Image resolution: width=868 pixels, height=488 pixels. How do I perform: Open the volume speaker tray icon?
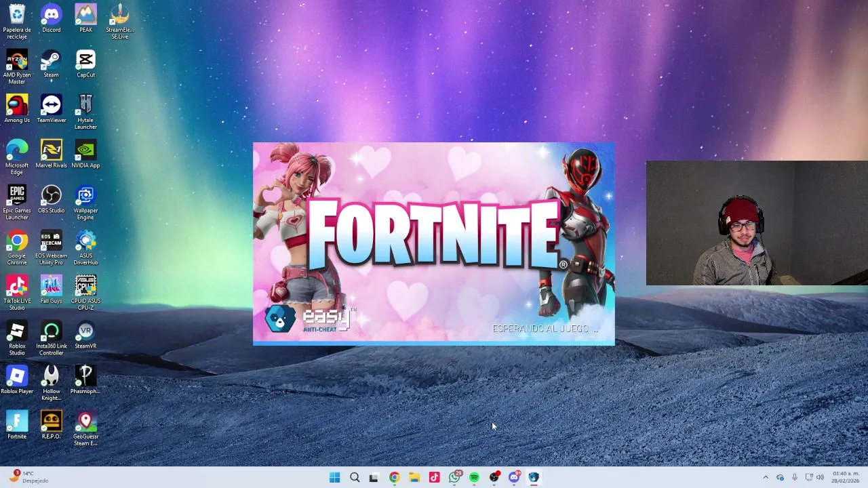click(820, 477)
